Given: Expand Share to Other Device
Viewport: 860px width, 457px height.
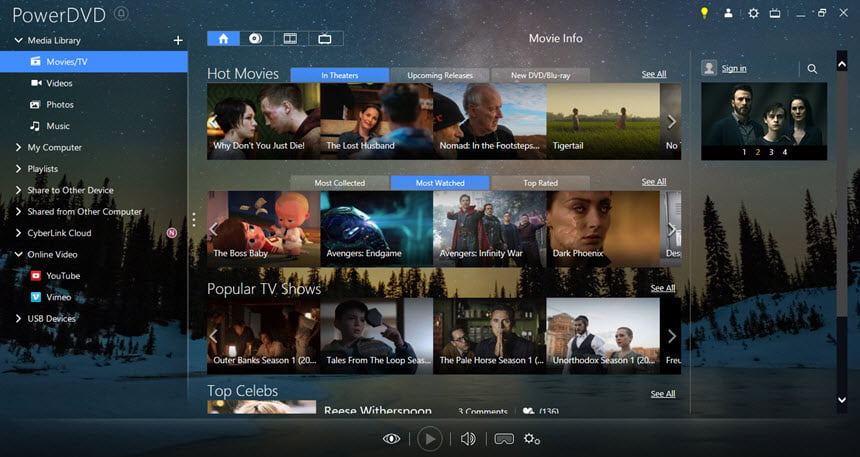Looking at the screenshot, I should coord(18,190).
